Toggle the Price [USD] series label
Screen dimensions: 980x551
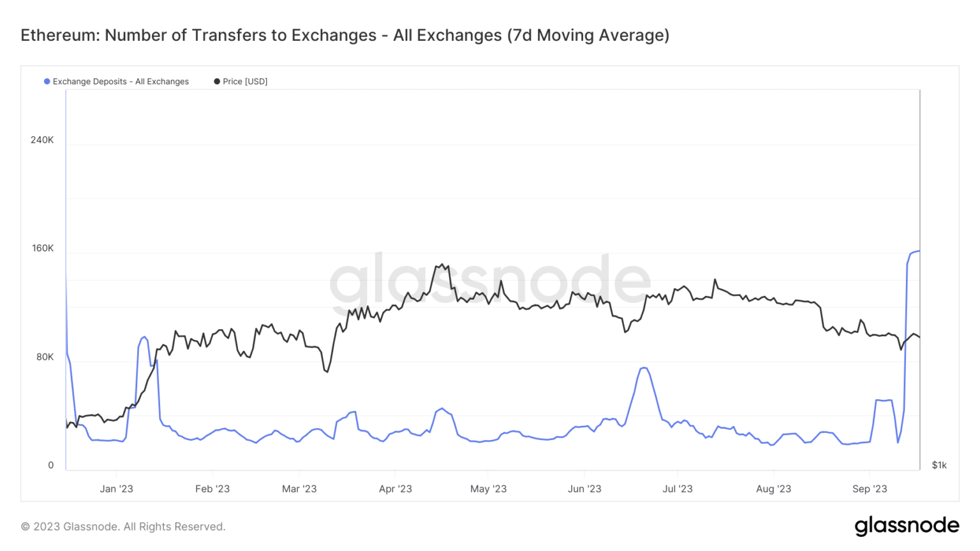245,82
